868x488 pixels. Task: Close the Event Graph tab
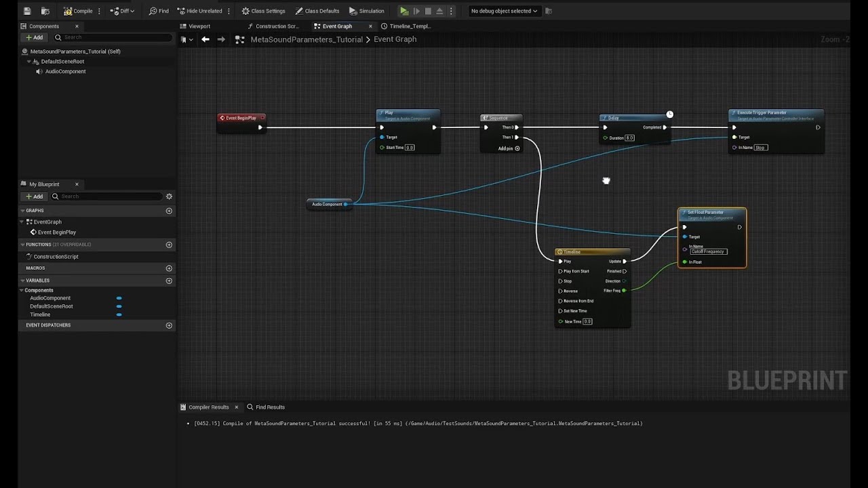[x=370, y=26]
